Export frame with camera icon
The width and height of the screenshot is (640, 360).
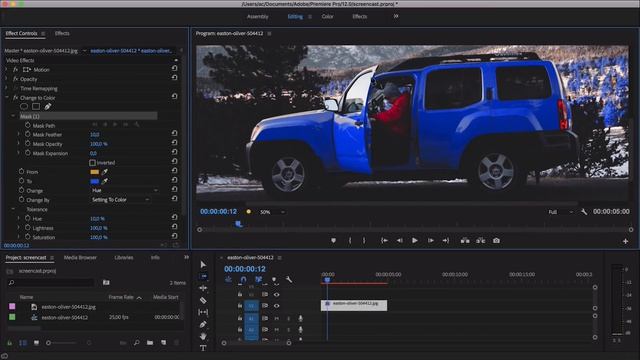[496, 241]
